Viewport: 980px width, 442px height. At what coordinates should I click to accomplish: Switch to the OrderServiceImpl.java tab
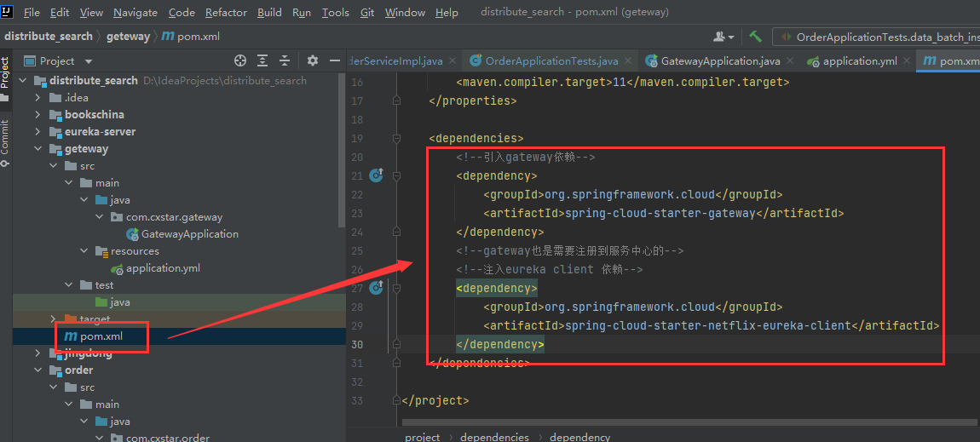click(x=395, y=61)
